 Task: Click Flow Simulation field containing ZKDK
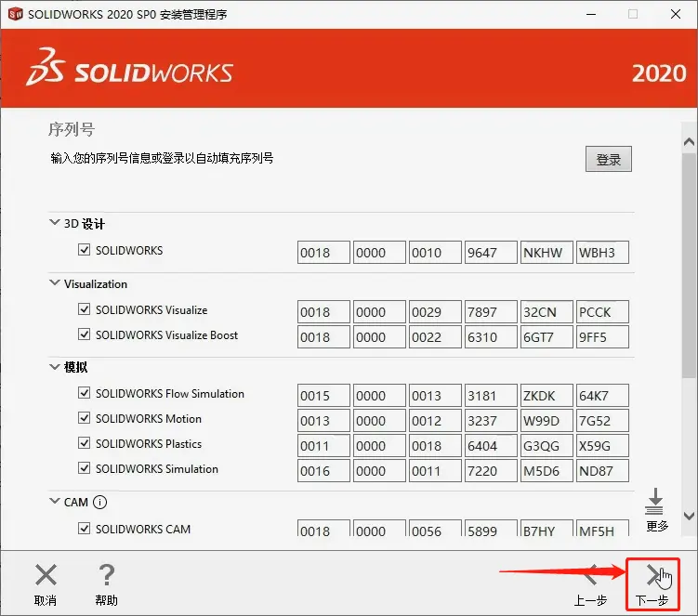(547, 395)
